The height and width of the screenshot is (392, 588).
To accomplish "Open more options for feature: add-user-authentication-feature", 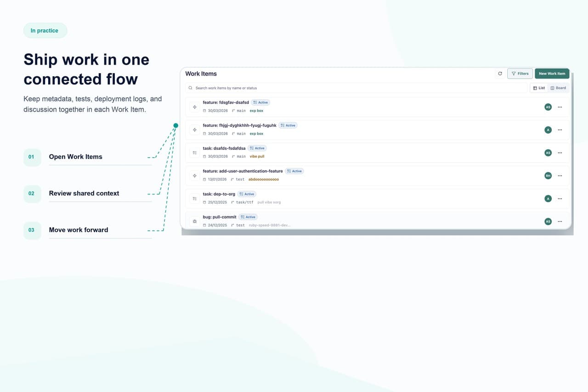I will pos(560,176).
